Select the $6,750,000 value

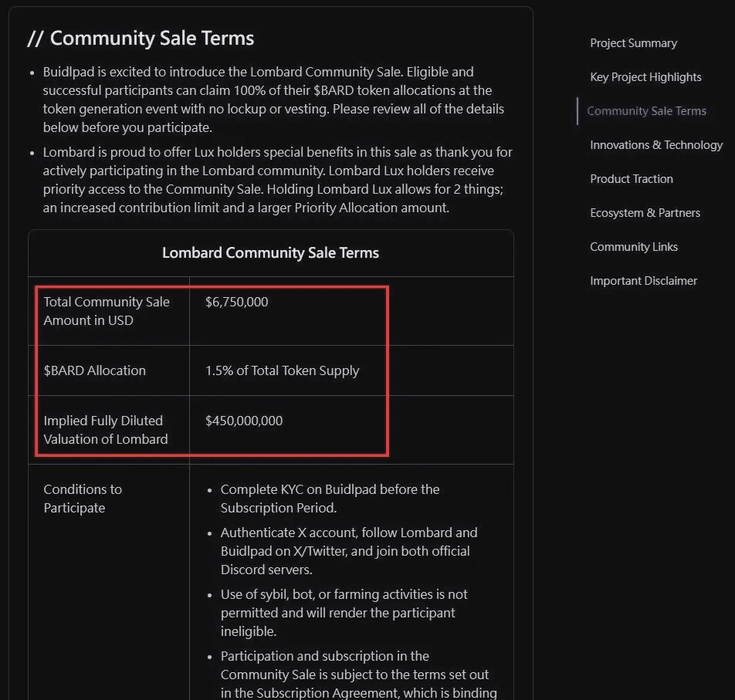237,302
